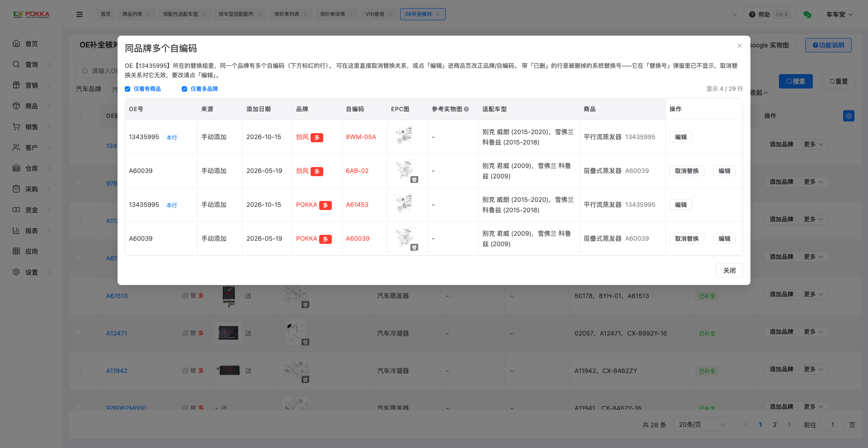Expand 更多 menu in A12471 row
This screenshot has height=448, width=868.
coord(813,332)
